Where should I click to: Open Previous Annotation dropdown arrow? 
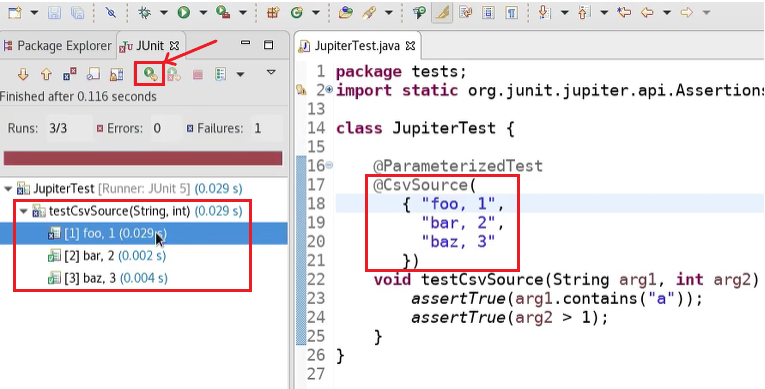[x=604, y=13]
